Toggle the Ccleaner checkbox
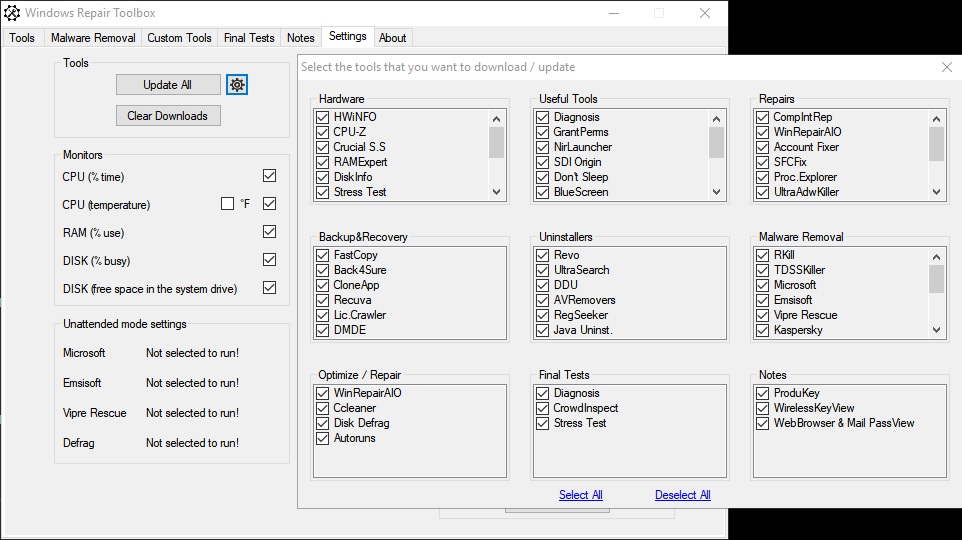 pos(323,408)
